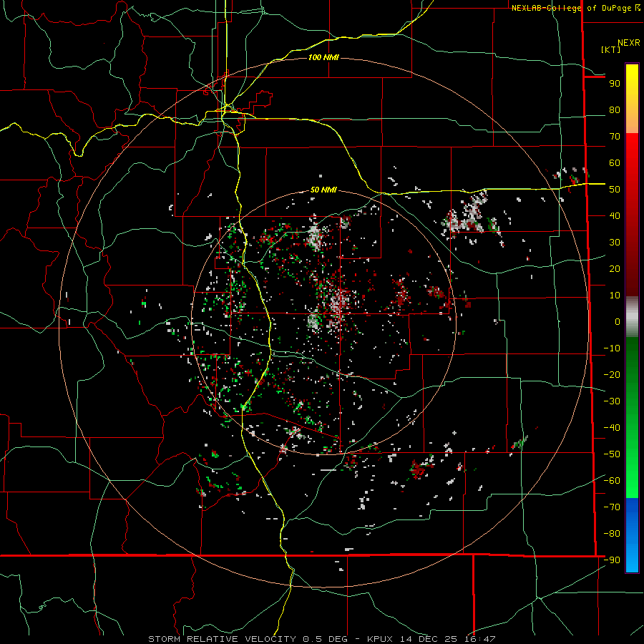This screenshot has width=644, height=644.
Task: Click the "100 NMI" range ring label
Action: click(323, 57)
